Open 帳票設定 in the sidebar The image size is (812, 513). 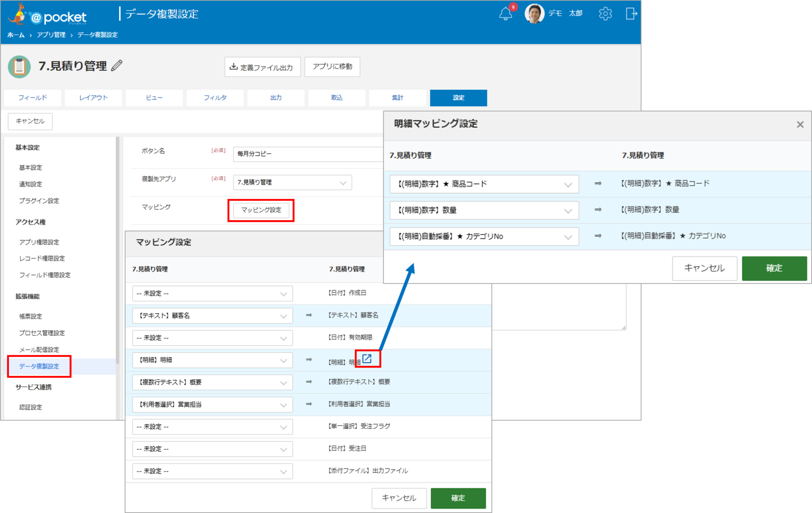coord(30,317)
